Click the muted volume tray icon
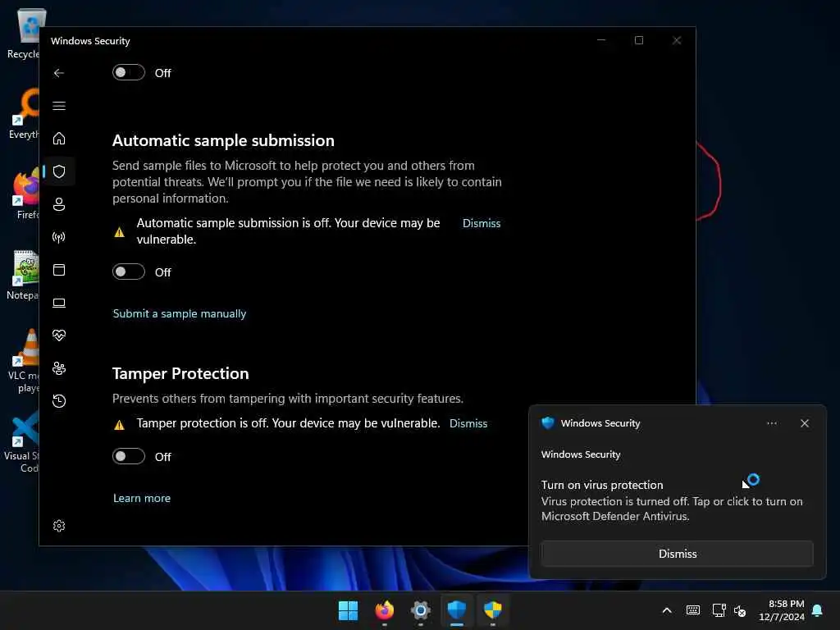 740,610
